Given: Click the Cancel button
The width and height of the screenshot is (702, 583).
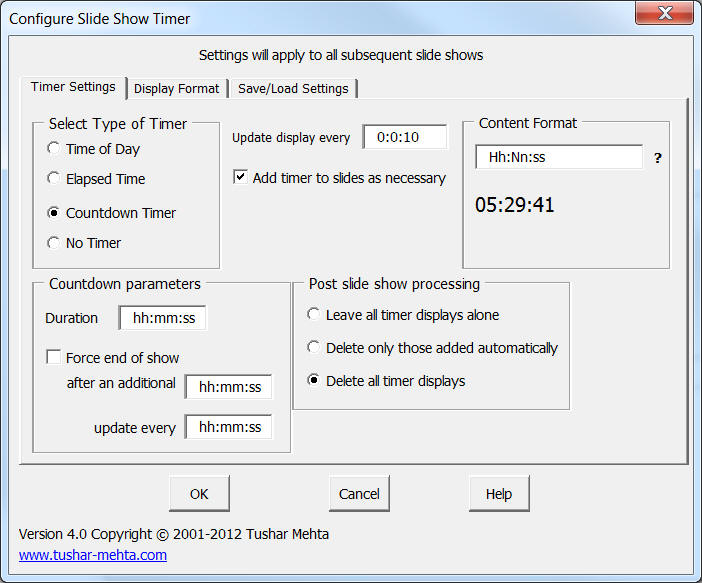Looking at the screenshot, I should 359,494.
